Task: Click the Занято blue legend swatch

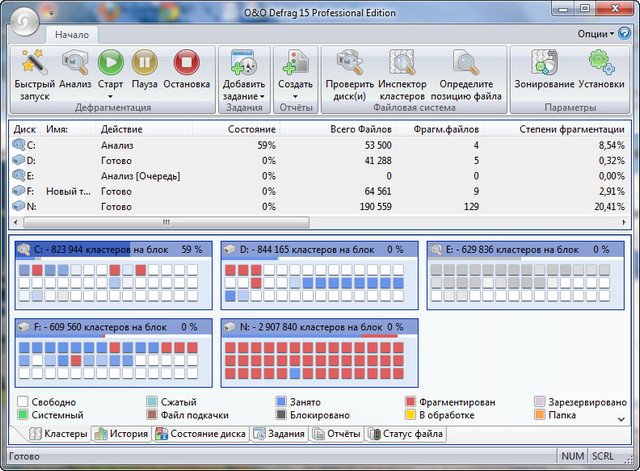Action: pos(281,402)
